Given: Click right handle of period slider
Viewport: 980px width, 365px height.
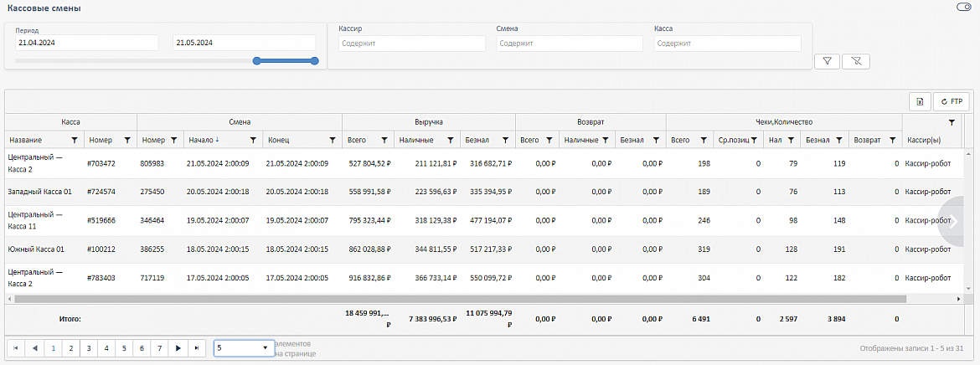Looking at the screenshot, I should click(x=315, y=60).
